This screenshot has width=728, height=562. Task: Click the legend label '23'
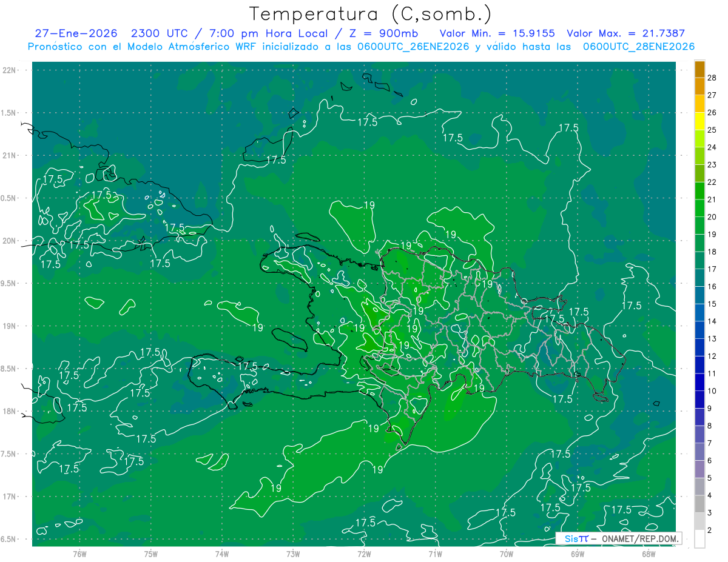click(712, 165)
